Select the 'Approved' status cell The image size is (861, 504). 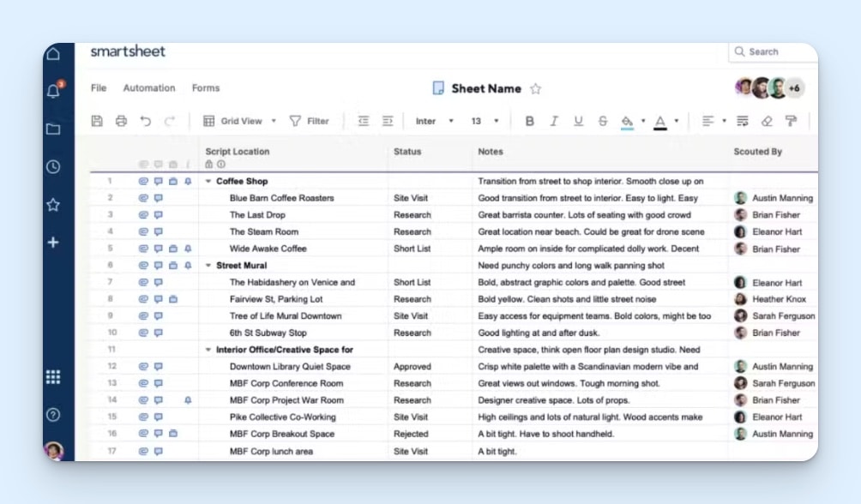[x=430, y=366]
